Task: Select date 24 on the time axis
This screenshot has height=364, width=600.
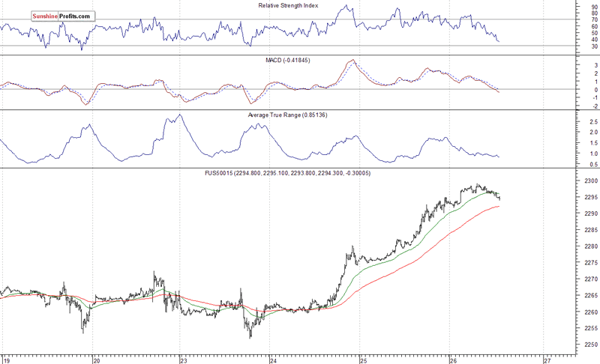Action: (x=274, y=359)
